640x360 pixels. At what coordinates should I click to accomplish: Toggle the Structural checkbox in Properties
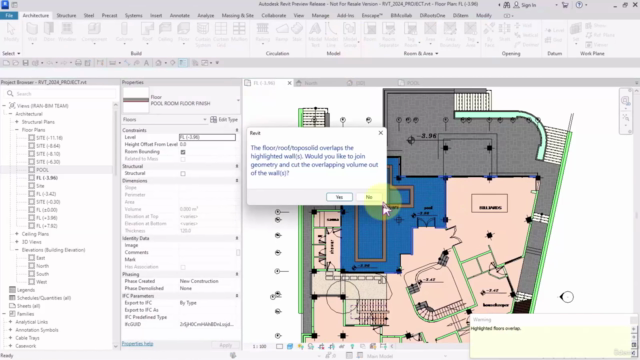183,173
